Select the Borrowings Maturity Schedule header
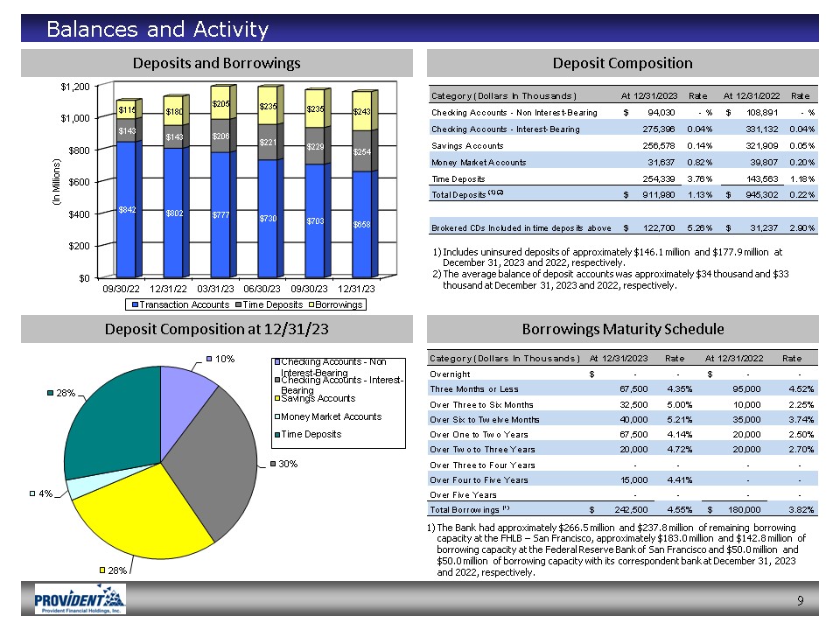The width and height of the screenshot is (840, 630). pos(622,329)
